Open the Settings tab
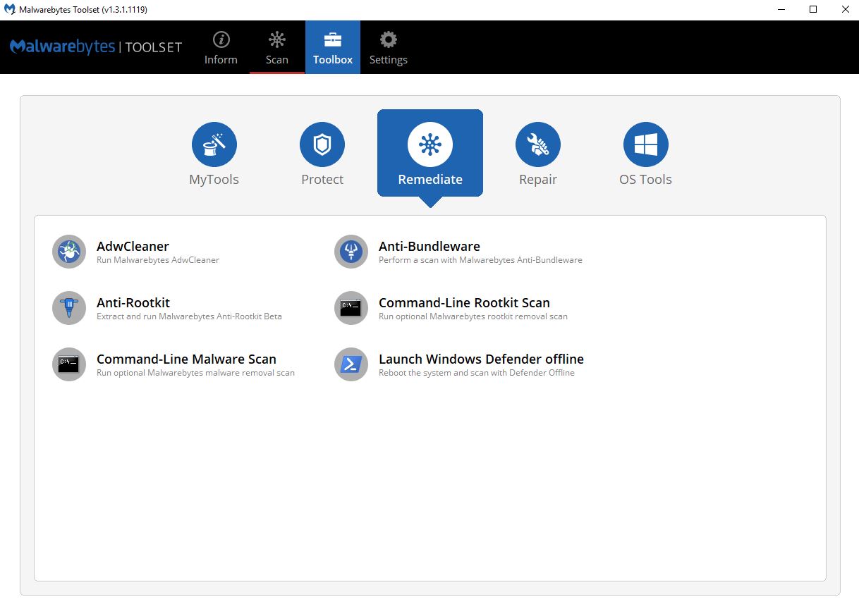The width and height of the screenshot is (859, 616). [x=389, y=47]
